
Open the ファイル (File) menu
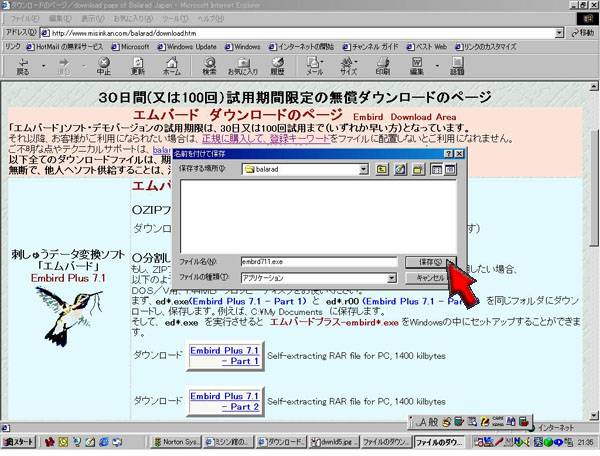pos(24,18)
